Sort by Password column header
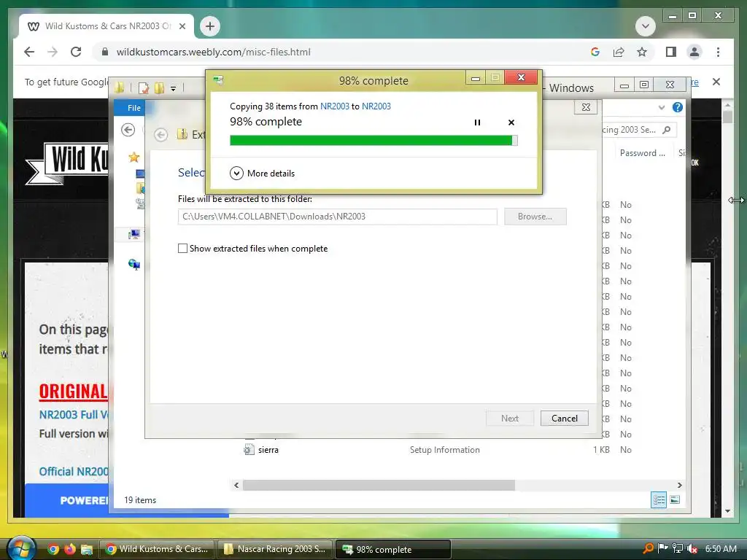The height and width of the screenshot is (560, 747). [642, 153]
